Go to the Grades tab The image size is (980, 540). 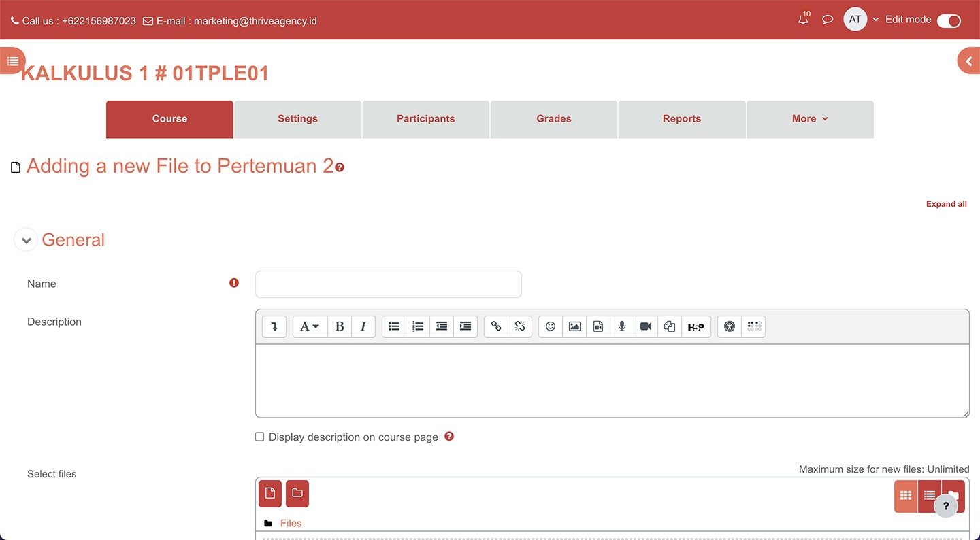[553, 119]
